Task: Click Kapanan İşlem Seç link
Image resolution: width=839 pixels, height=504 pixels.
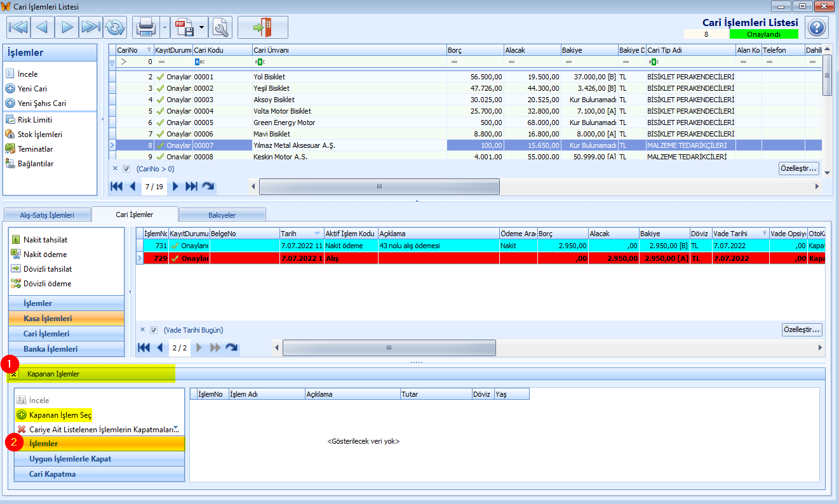Action: click(x=60, y=415)
